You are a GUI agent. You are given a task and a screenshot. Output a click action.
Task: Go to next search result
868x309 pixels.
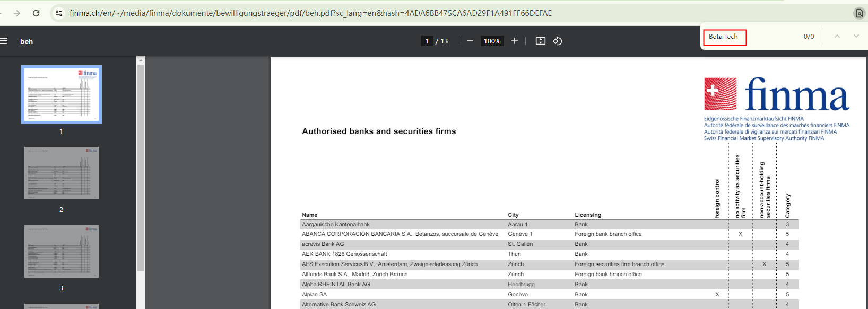(856, 37)
